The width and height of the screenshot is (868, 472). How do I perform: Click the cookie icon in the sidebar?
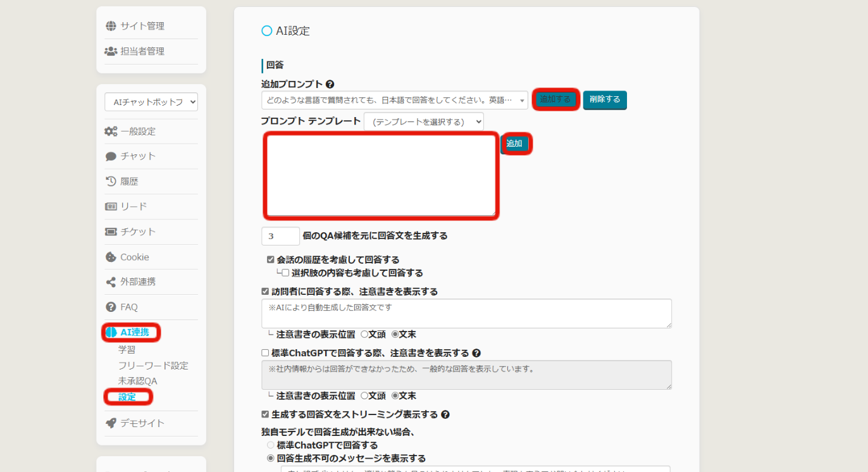[111, 257]
